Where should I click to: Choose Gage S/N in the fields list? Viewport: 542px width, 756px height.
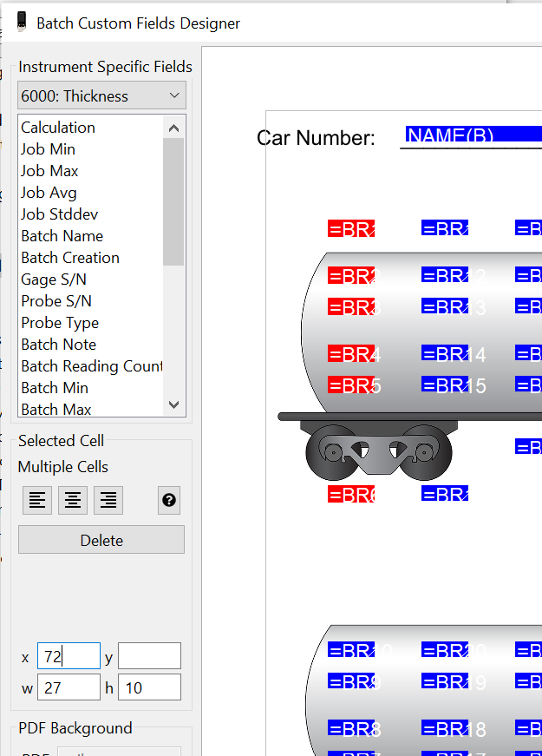(x=54, y=279)
